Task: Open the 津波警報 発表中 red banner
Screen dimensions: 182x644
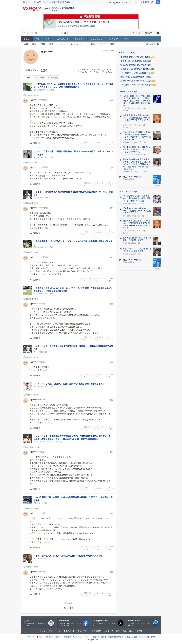Action: click(91, 16)
